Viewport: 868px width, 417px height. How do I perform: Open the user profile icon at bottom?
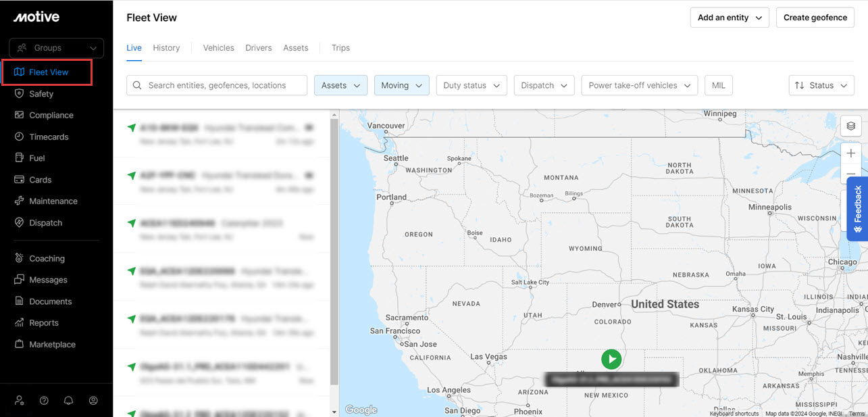pos(93,400)
